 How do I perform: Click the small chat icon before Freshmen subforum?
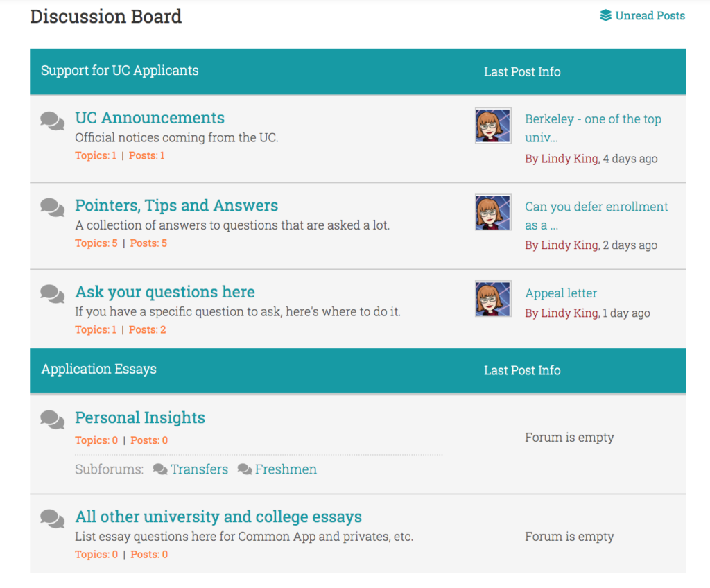(x=245, y=469)
